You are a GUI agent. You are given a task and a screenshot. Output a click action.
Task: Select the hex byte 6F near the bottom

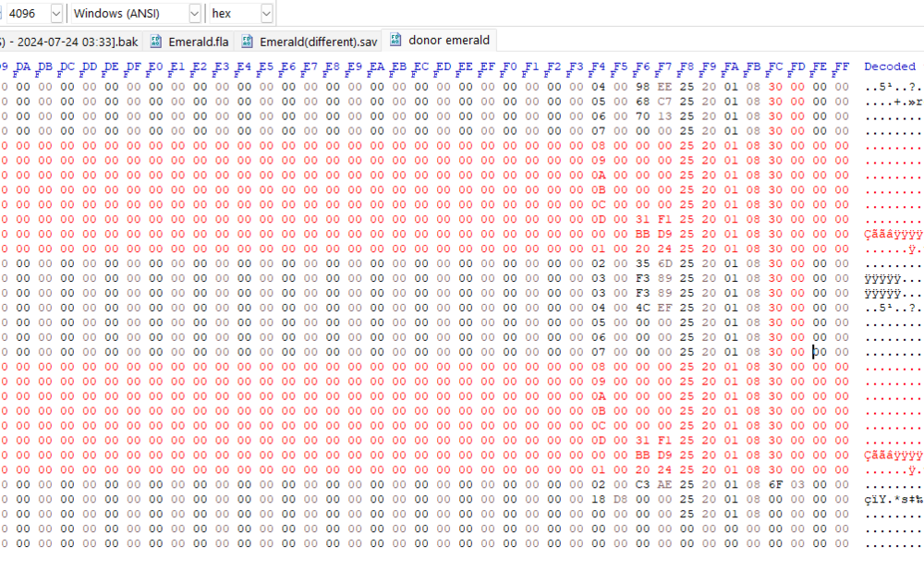[x=774, y=484]
